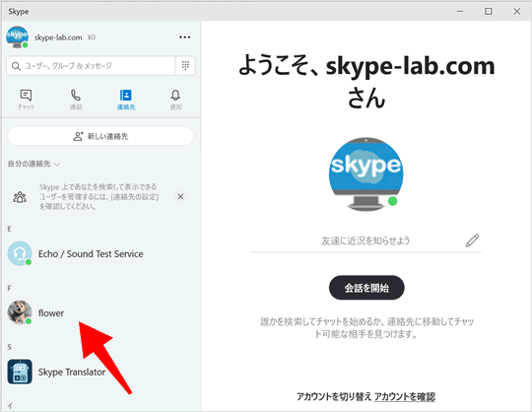The width and height of the screenshot is (532, 412).
Task: Click the New contact button
Action: pyautogui.click(x=100, y=136)
